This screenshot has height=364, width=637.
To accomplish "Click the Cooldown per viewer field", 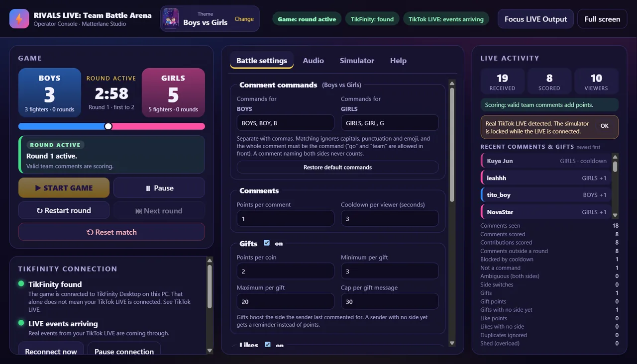I will tap(390, 218).
